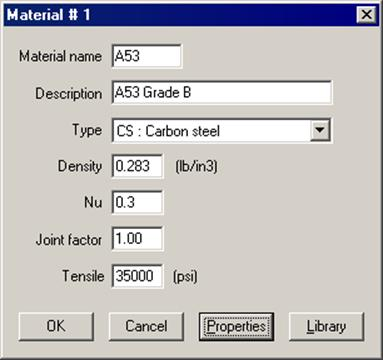The image size is (383, 360).
Task: Click the "Tensile" label
Action: (83, 276)
